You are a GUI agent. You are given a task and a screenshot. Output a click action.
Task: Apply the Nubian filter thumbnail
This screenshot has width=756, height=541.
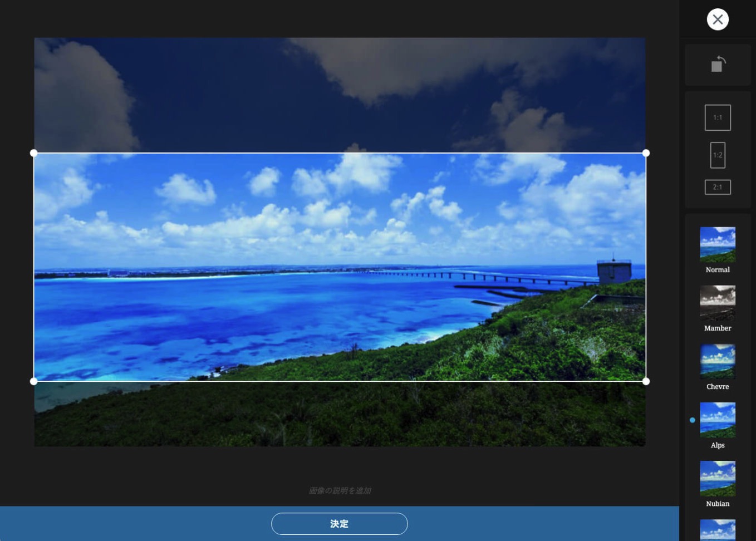[x=718, y=478]
